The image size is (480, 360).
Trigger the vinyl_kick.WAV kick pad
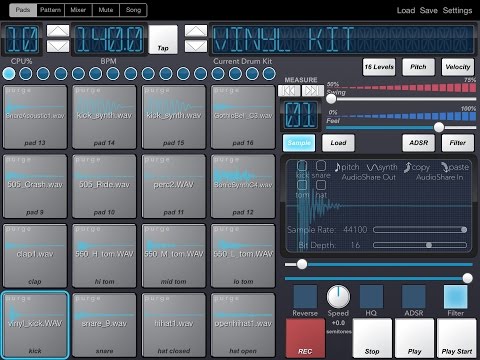coord(35,325)
